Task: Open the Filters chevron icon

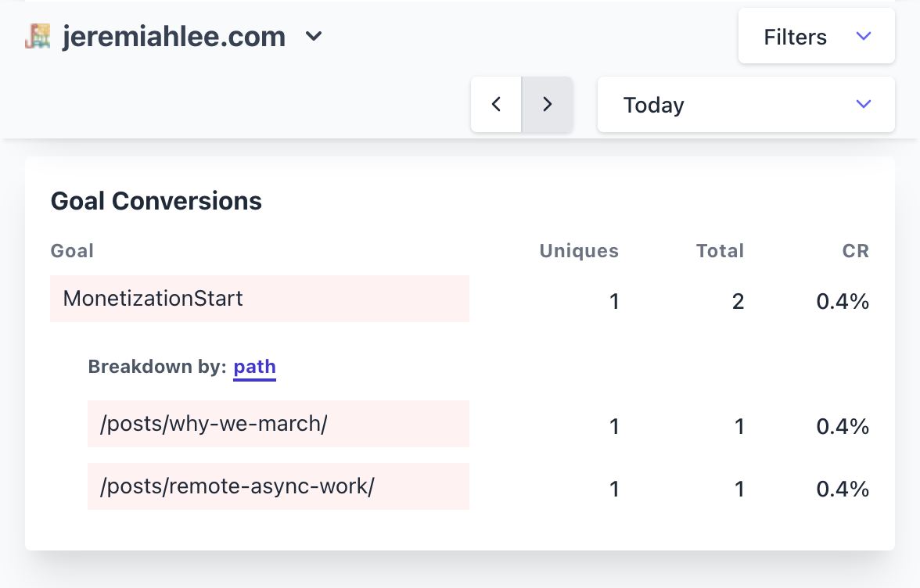Action: point(863,36)
